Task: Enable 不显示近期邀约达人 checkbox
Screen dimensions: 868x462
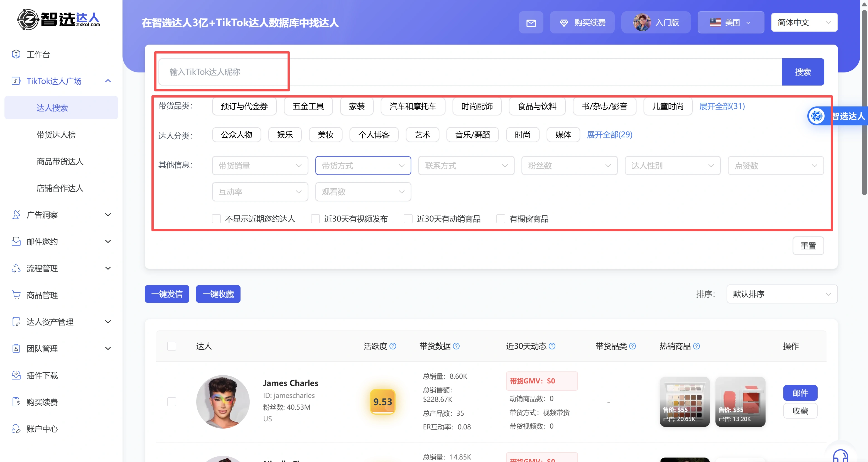Action: [x=216, y=219]
